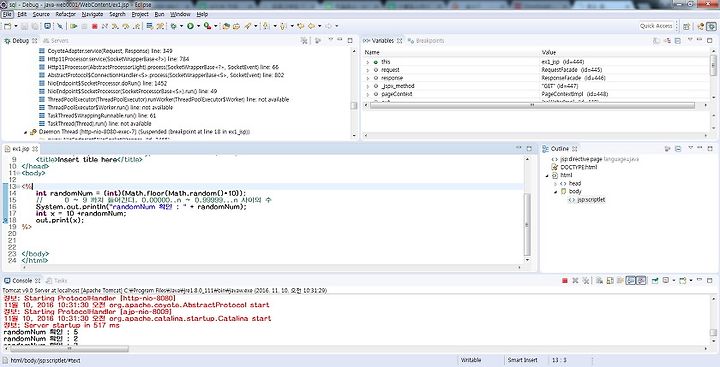Toggle Show Console When Standard Out Changes
This screenshot has width=720, height=367.
(x=631, y=280)
